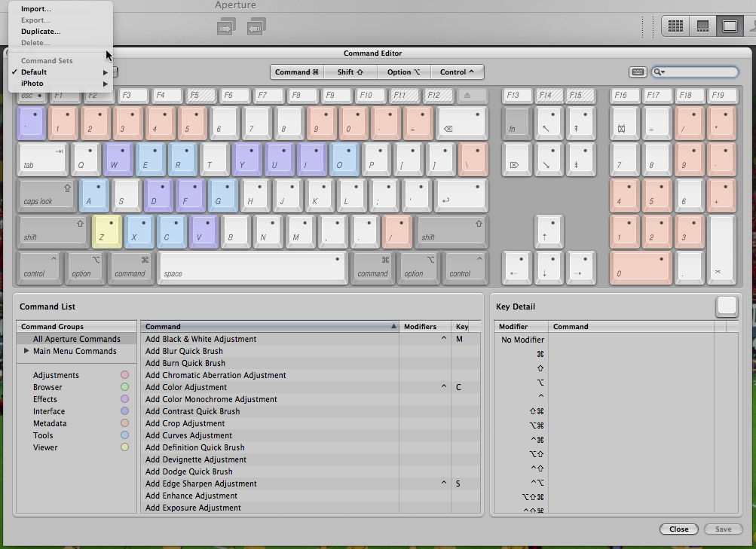Viewport: 756px width, 549px height.
Task: Select the W key on virtual keyboard
Action: coord(118,160)
